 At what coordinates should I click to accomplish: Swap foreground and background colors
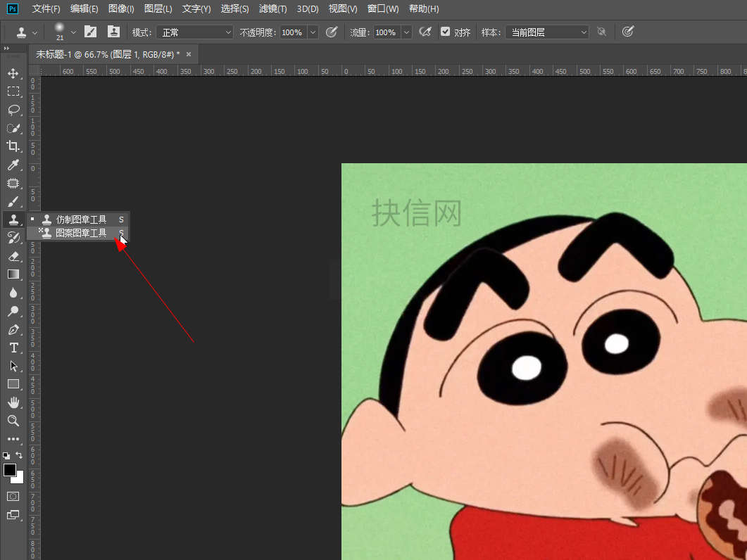point(19,455)
